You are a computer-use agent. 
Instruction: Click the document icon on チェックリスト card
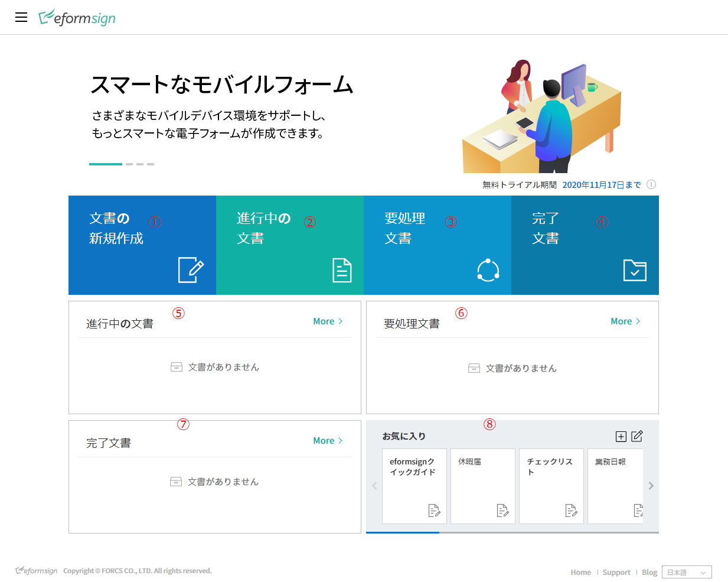pos(571,511)
